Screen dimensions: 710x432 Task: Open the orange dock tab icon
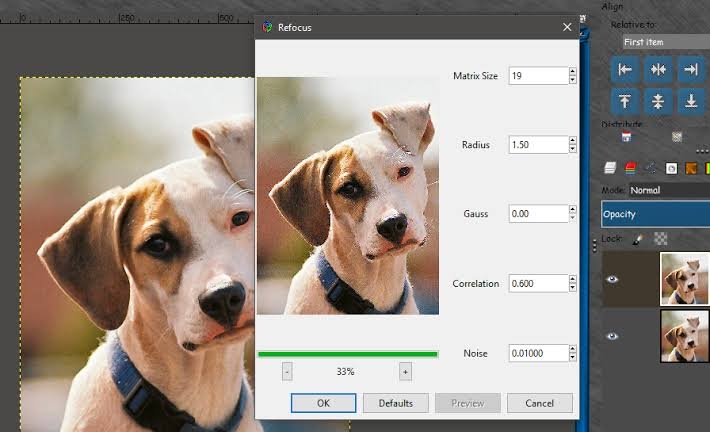691,168
